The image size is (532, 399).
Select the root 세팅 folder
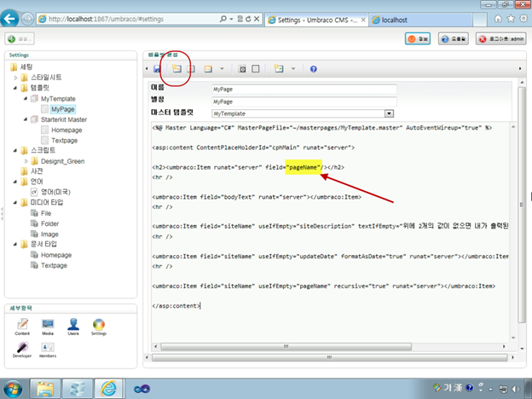(x=26, y=67)
